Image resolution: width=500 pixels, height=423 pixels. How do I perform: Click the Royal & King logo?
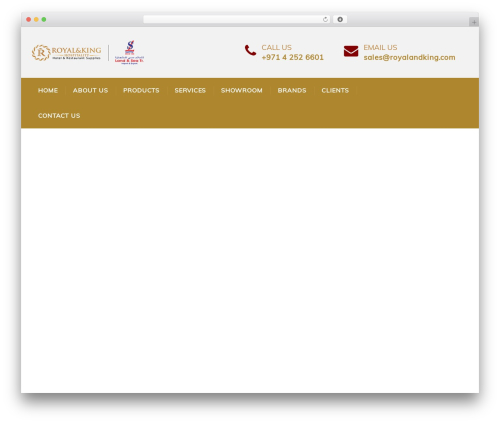(66, 53)
